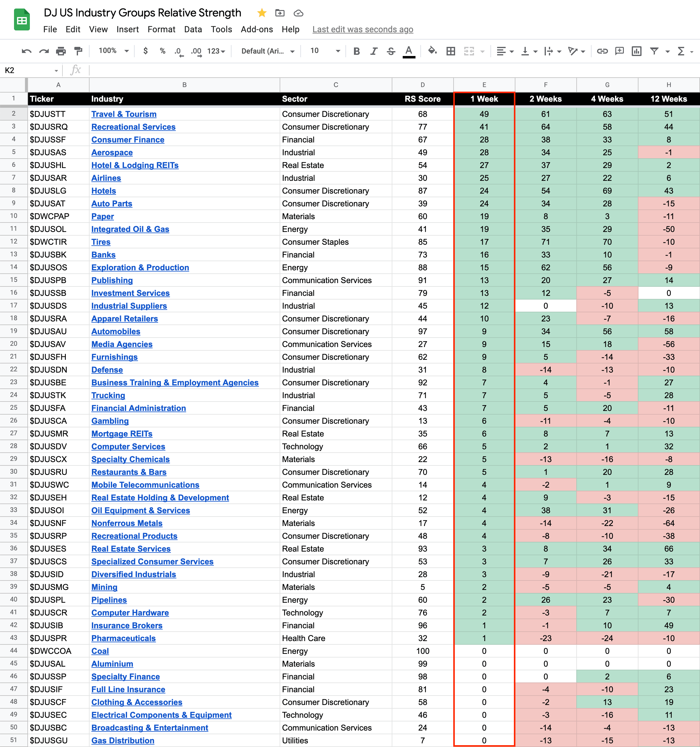The height and width of the screenshot is (747, 700).
Task: Click the Insert chart icon
Action: click(636, 51)
